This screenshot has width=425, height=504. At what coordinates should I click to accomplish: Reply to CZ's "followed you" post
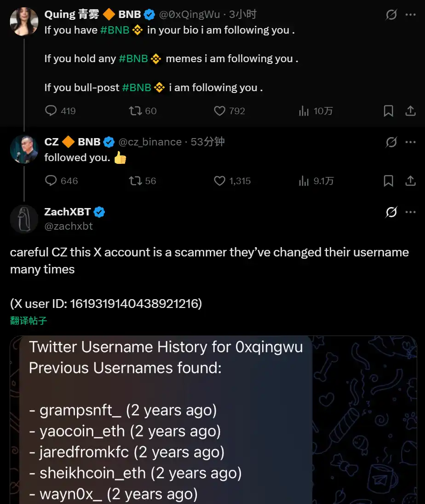(51, 181)
